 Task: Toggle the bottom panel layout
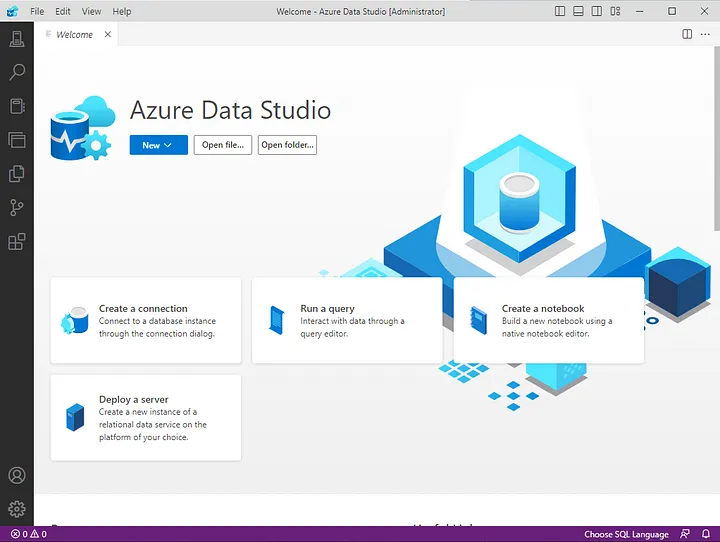pyautogui.click(x=579, y=11)
